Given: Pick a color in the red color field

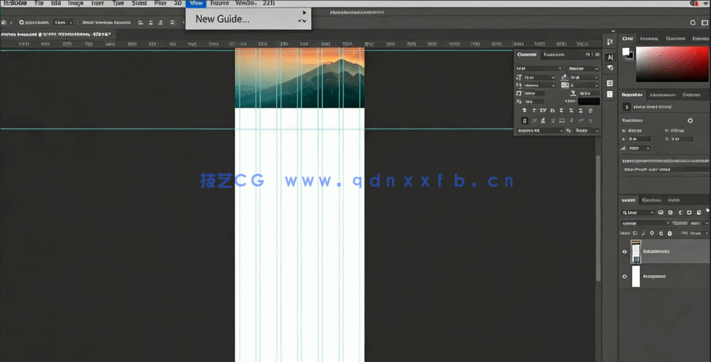Looking at the screenshot, I should [x=672, y=64].
